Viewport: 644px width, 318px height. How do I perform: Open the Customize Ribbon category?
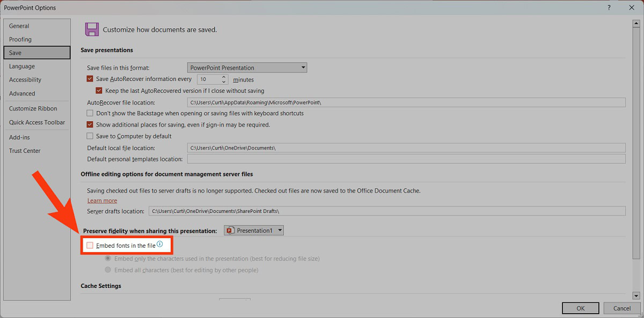pos(36,108)
